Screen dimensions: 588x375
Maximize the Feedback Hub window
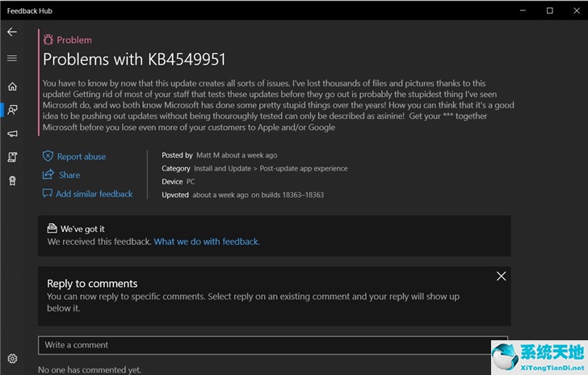click(550, 11)
